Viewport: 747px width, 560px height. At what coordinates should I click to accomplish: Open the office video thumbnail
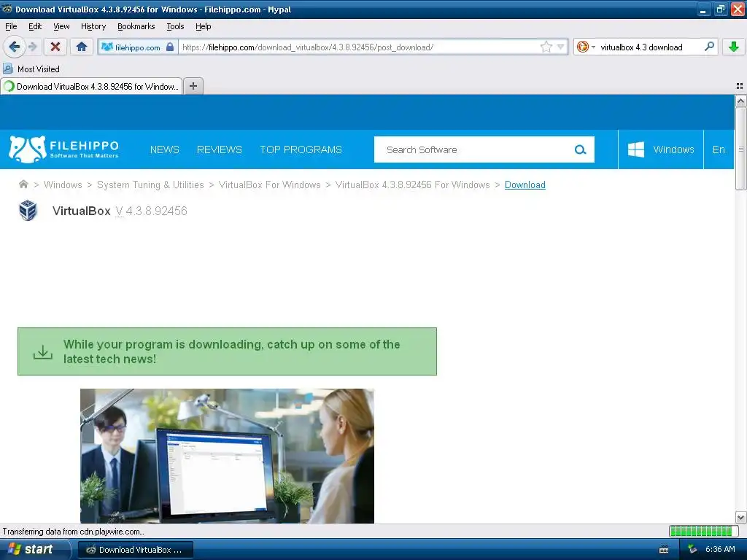(228, 456)
